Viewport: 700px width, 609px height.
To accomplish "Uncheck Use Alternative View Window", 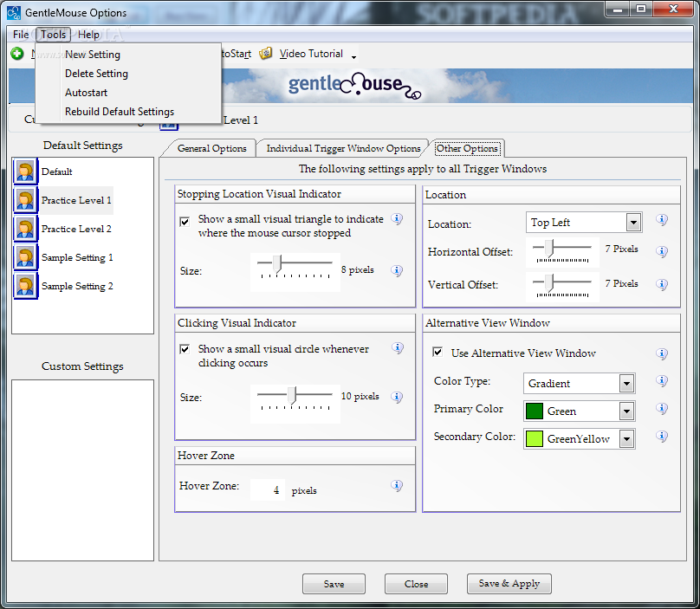I will [x=437, y=352].
